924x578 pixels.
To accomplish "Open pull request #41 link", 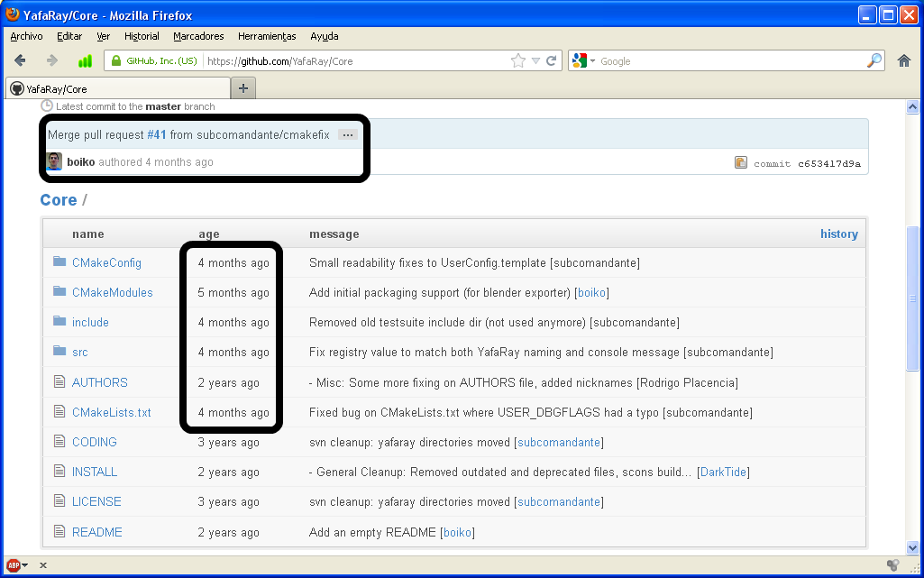I will click(156, 134).
